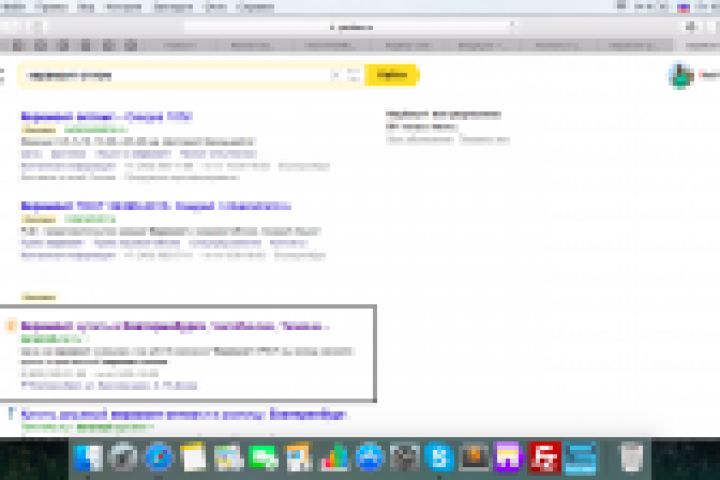
Task: Open the first ad result title link
Action: click(x=107, y=116)
